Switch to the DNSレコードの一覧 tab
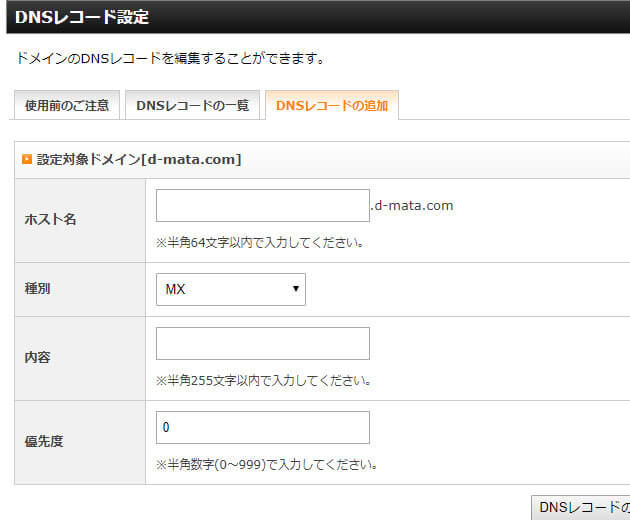Viewport: 630px width, 520px height. point(192,105)
